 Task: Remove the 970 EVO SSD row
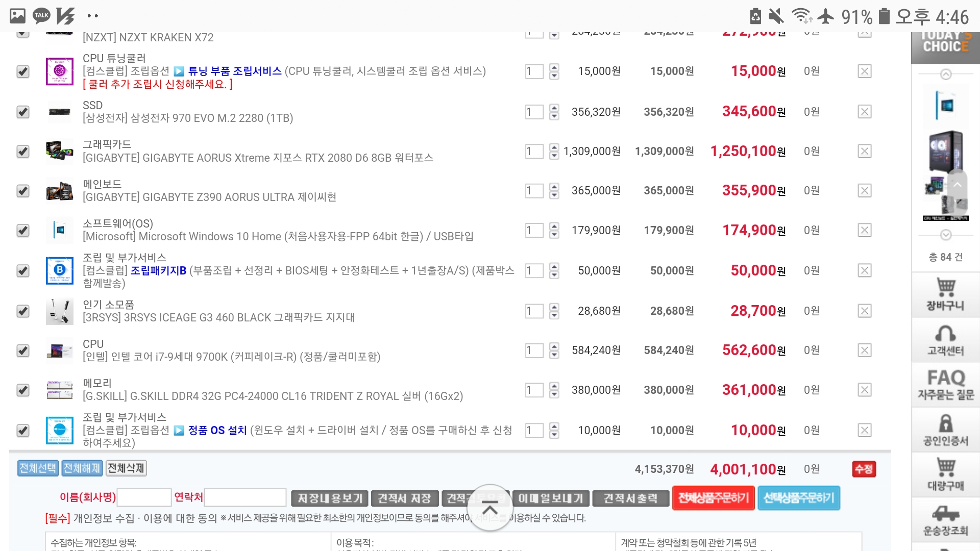pos(864,112)
